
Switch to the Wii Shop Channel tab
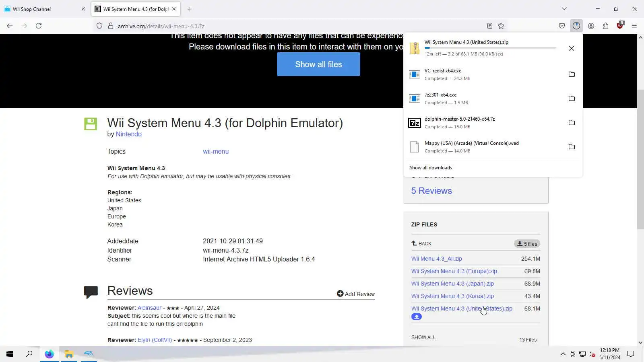[44, 9]
